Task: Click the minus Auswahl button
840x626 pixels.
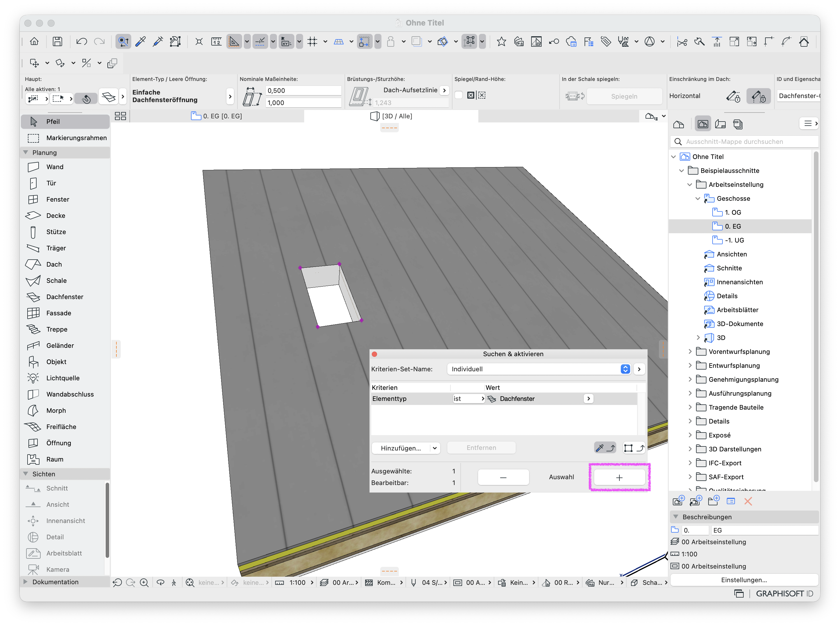Action: [x=503, y=477]
